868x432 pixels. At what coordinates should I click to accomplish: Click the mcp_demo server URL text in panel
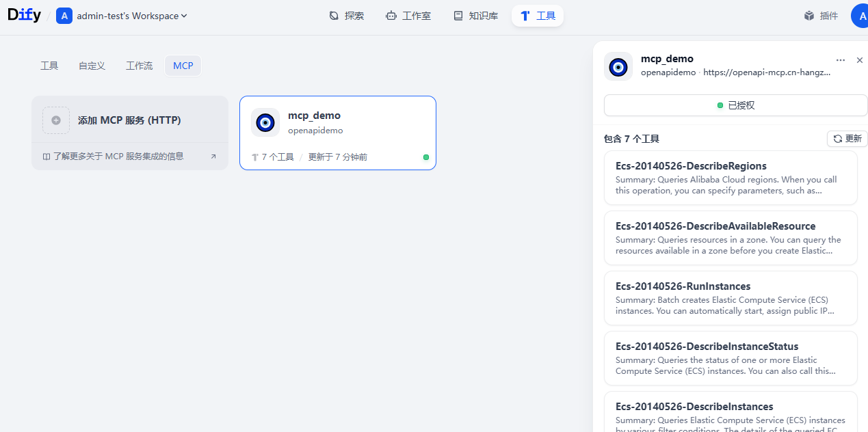pyautogui.click(x=767, y=72)
